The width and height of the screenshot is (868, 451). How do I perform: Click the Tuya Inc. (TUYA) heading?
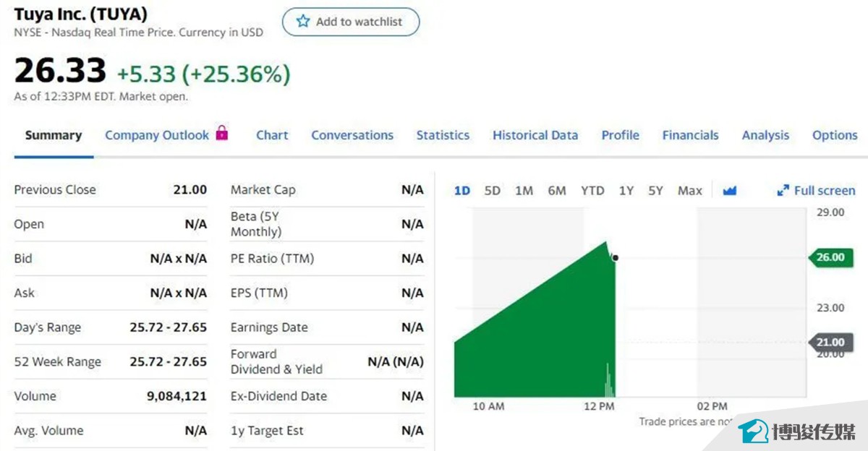pos(81,14)
